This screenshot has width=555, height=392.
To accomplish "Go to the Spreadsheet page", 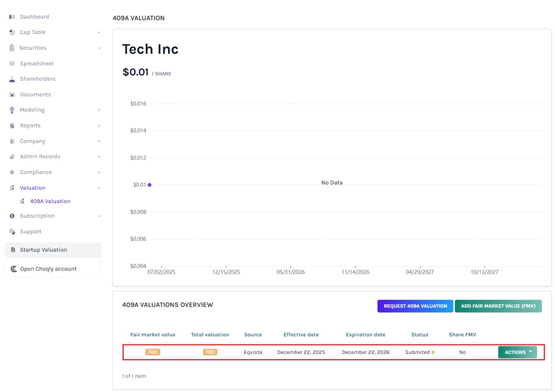I will pyautogui.click(x=36, y=64).
